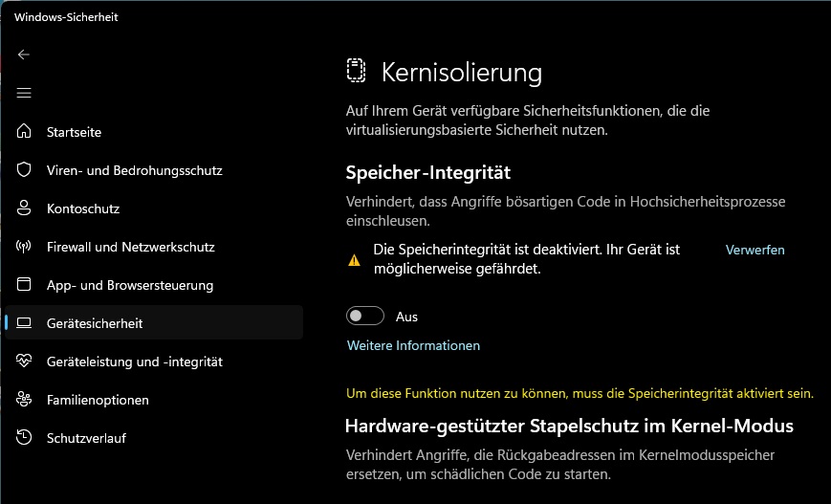Click the Schutzverlauf history icon
Image resolution: width=831 pixels, height=504 pixels.
(x=26, y=438)
